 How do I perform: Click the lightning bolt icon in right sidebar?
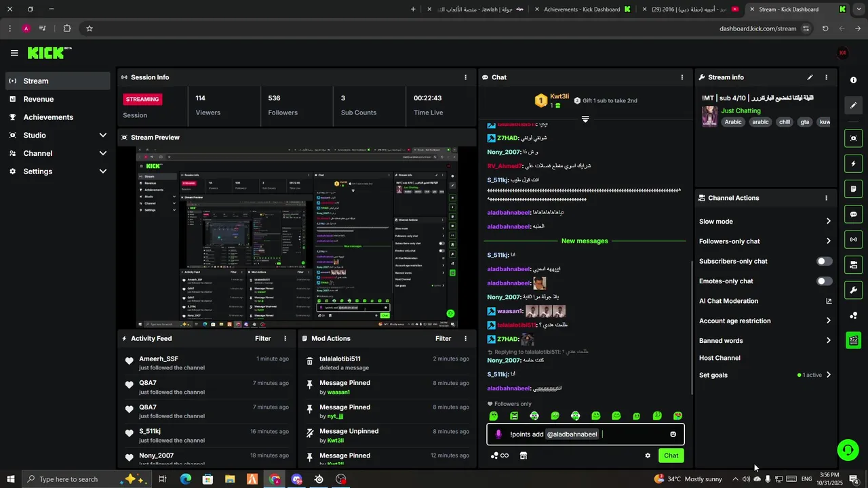click(x=853, y=163)
